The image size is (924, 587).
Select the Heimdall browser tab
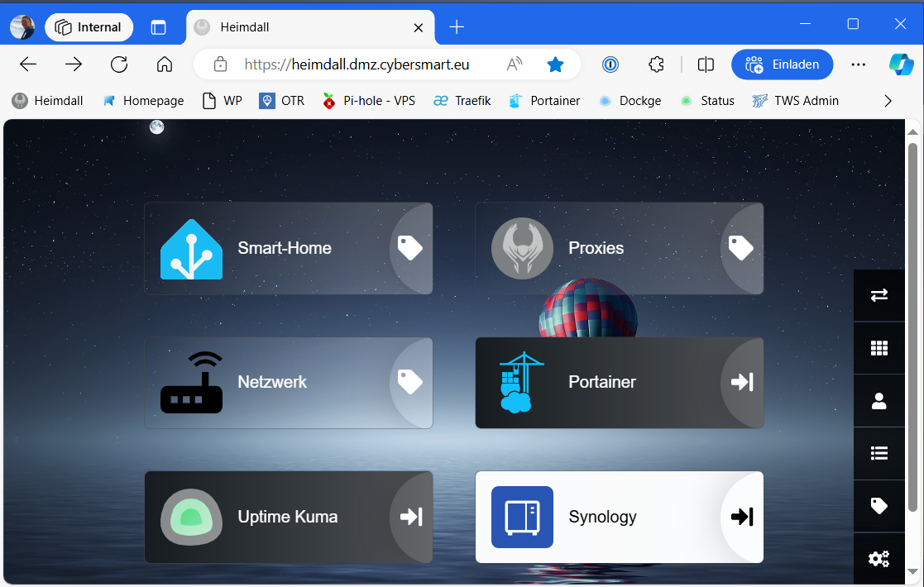tap(310, 27)
